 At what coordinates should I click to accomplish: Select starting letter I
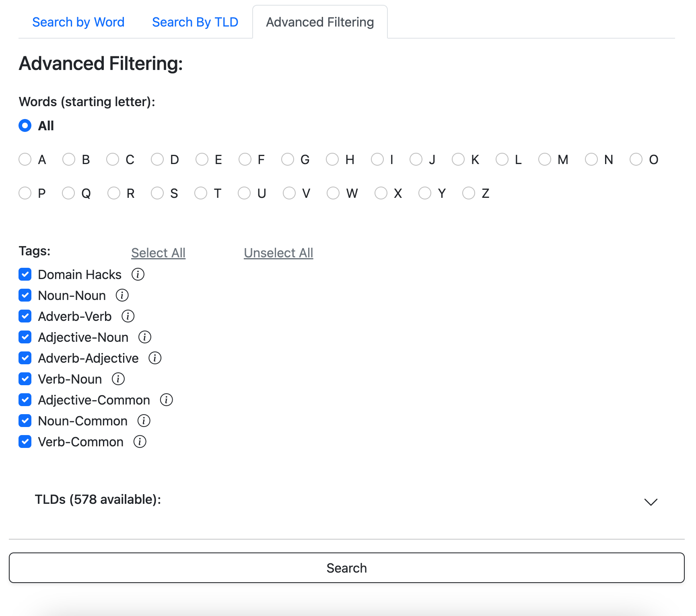(377, 160)
